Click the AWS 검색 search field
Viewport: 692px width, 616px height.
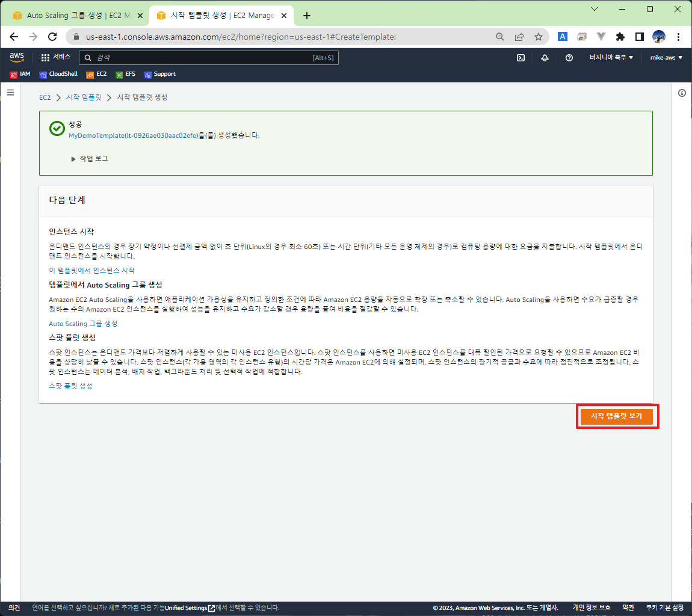[208, 58]
